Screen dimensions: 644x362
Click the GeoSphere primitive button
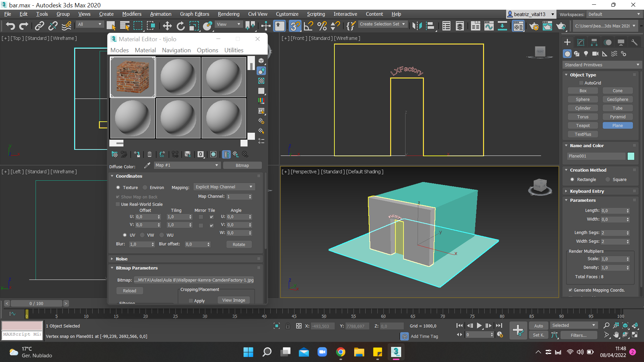click(617, 99)
